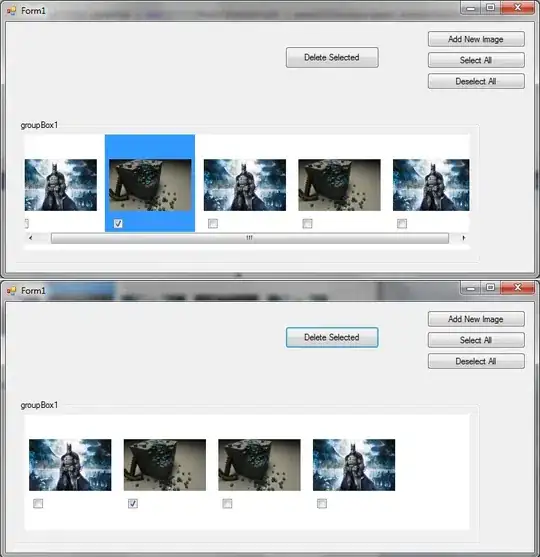Check the box under third thumbnail, bottom window
This screenshot has height=557, width=540.
pyautogui.click(x=227, y=503)
